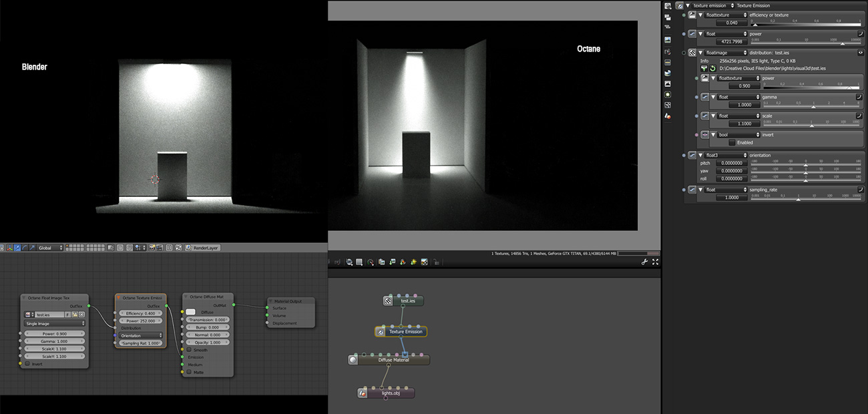Open the floatimage dropdown for distribution
868x414 pixels.
pyautogui.click(x=726, y=52)
